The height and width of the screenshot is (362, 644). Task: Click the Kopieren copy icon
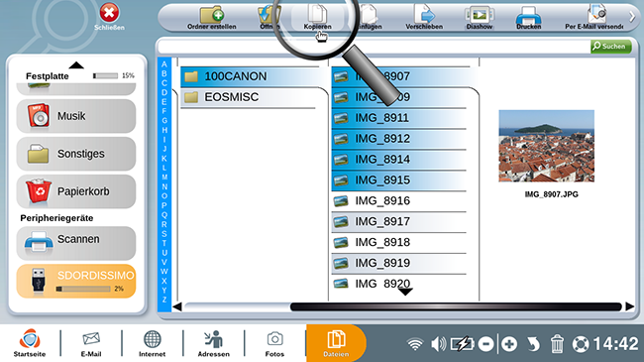point(317,18)
